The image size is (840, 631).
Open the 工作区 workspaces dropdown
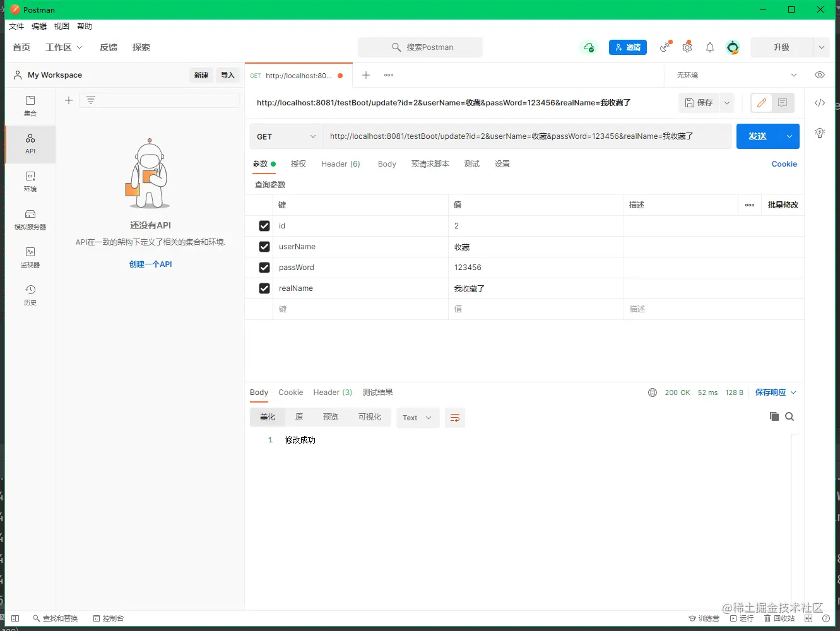[64, 47]
